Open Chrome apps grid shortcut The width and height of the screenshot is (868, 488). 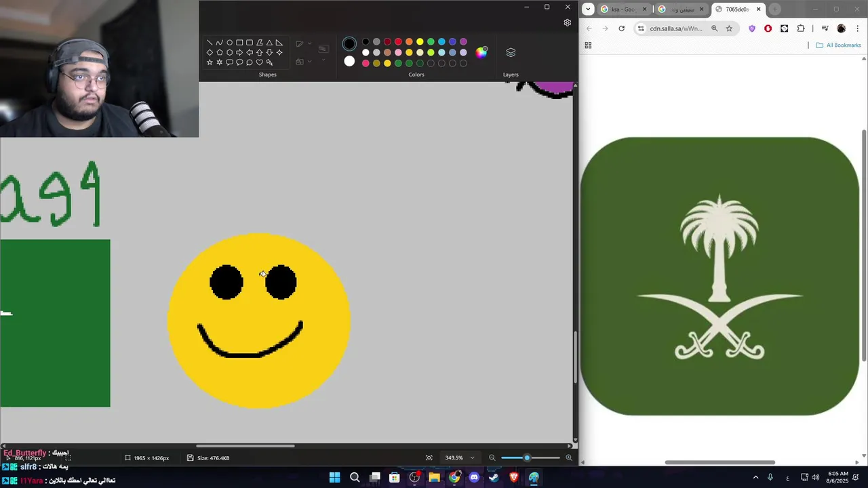pos(588,45)
